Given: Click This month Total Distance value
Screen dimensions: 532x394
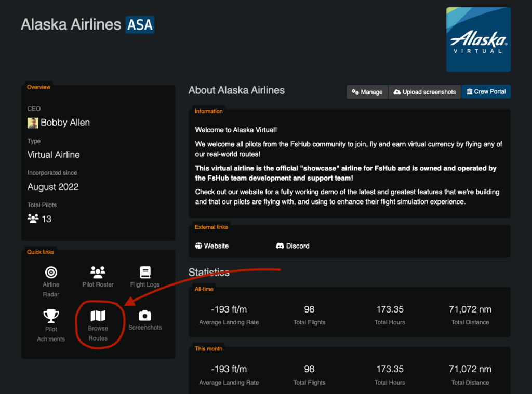Looking at the screenshot, I should 470,369.
